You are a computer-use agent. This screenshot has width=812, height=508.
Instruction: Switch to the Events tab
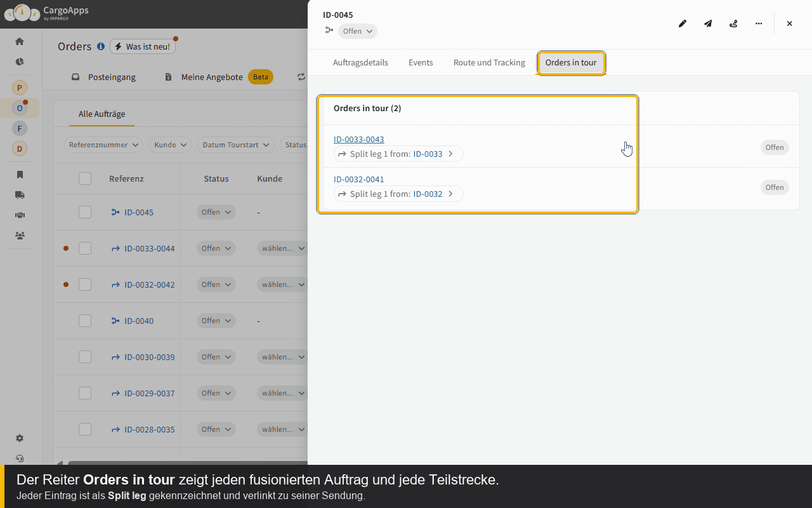point(421,63)
